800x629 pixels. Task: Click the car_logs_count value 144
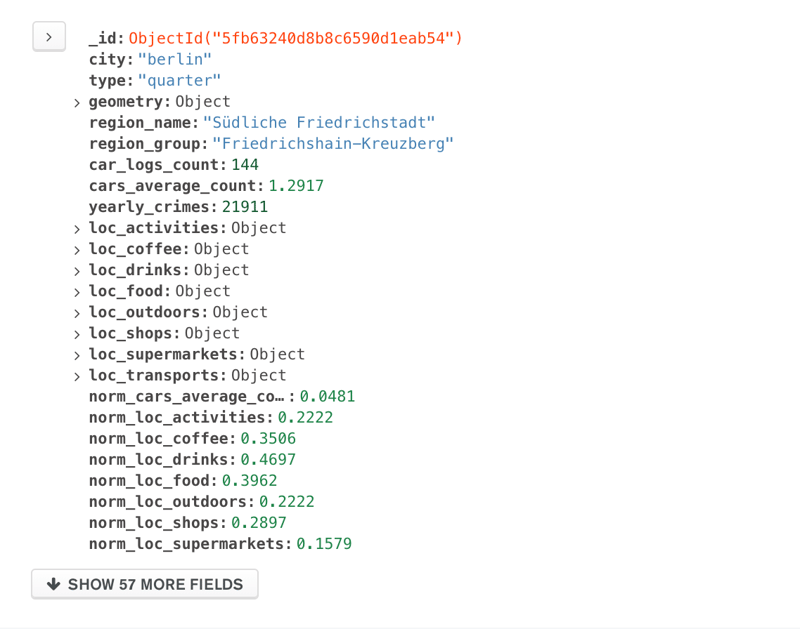[245, 164]
